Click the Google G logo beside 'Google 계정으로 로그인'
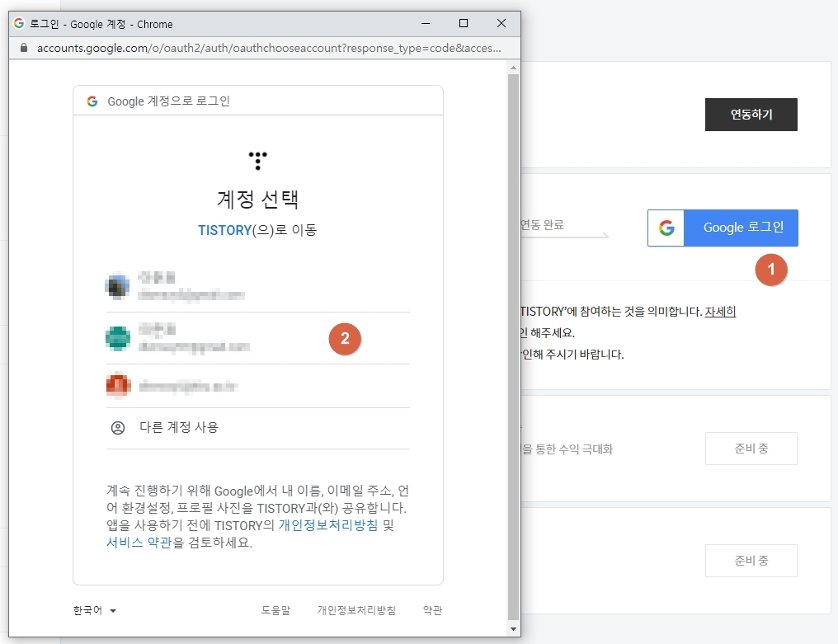The image size is (838, 644). tap(92, 101)
